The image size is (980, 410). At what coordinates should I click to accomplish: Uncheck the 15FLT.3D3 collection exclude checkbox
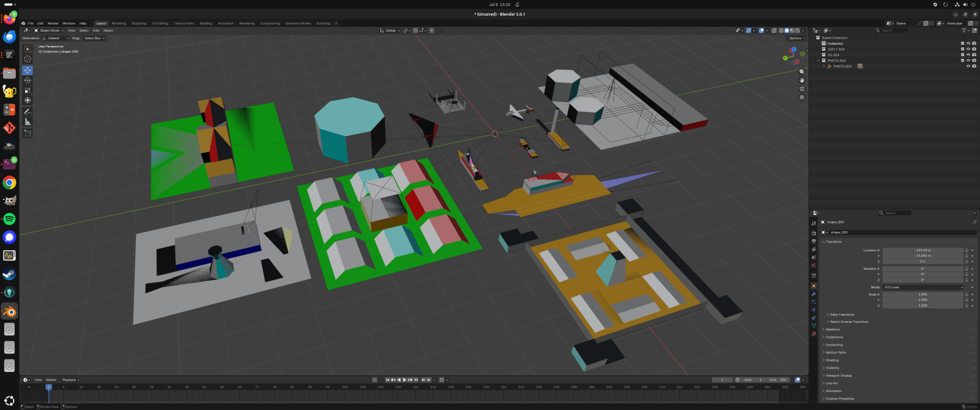[963, 49]
